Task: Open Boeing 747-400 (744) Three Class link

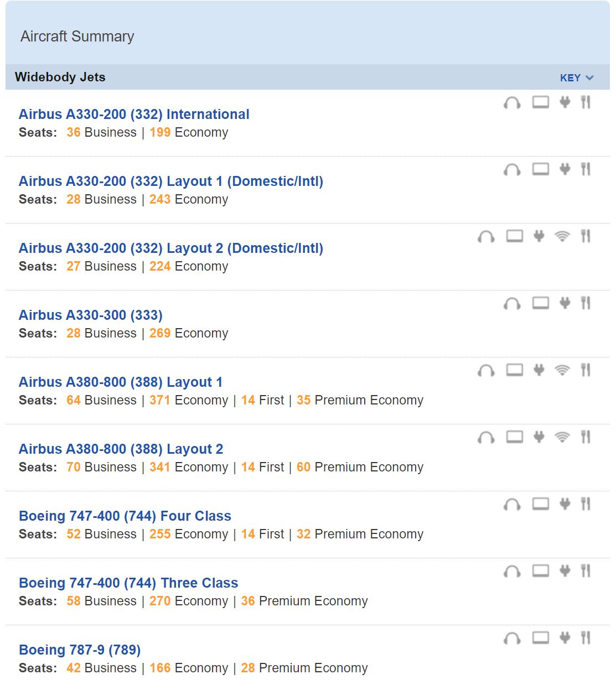Action: click(128, 583)
